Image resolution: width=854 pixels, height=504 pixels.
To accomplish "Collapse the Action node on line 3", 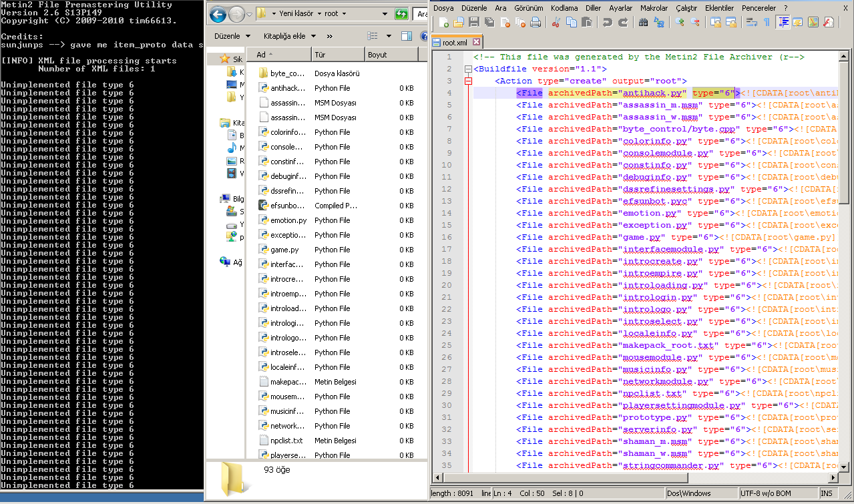I will (x=468, y=81).
